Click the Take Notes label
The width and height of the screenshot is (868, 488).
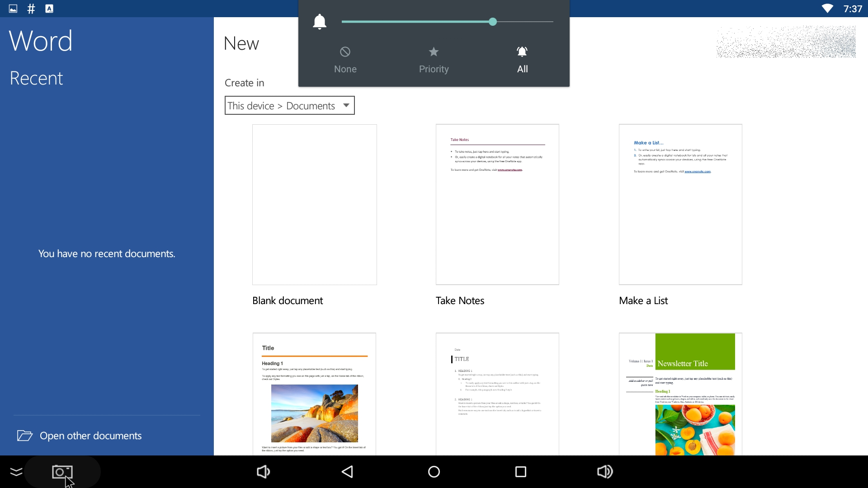[x=460, y=300]
